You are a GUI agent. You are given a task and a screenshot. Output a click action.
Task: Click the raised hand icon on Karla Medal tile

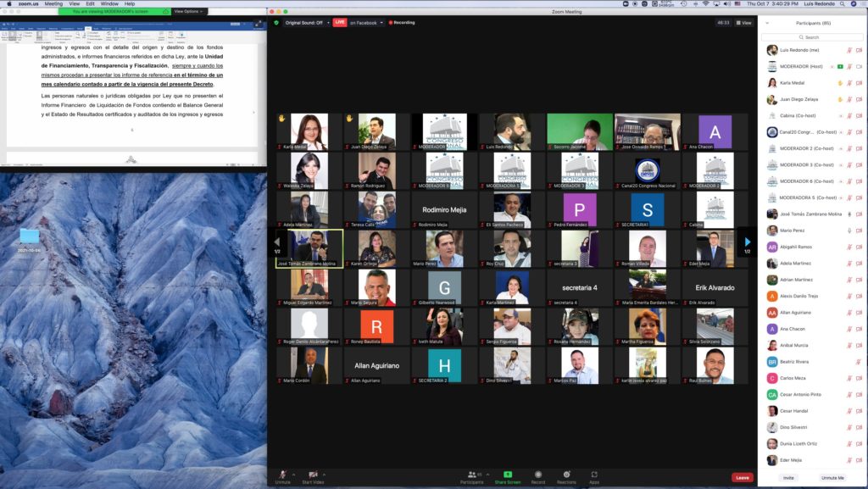coord(281,119)
